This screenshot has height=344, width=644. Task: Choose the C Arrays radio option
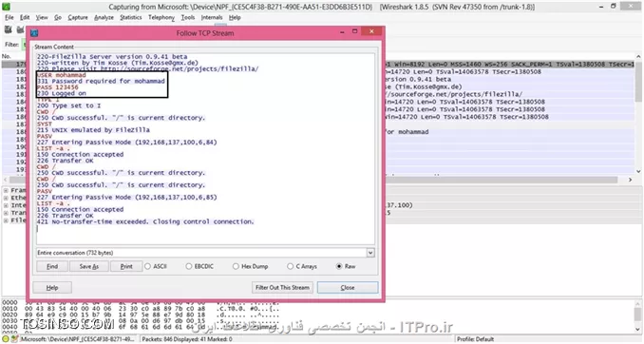pyautogui.click(x=290, y=266)
